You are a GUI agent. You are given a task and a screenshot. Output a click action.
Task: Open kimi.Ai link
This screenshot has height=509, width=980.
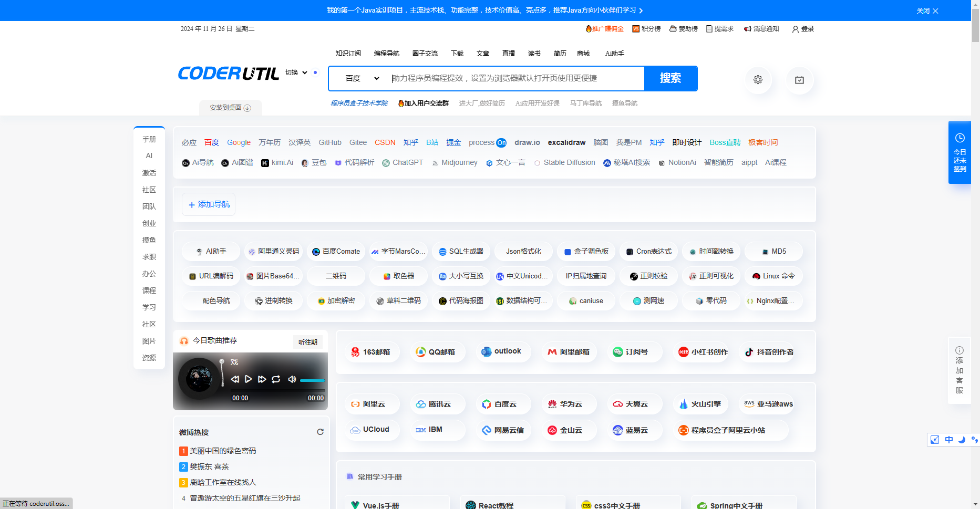(x=277, y=163)
